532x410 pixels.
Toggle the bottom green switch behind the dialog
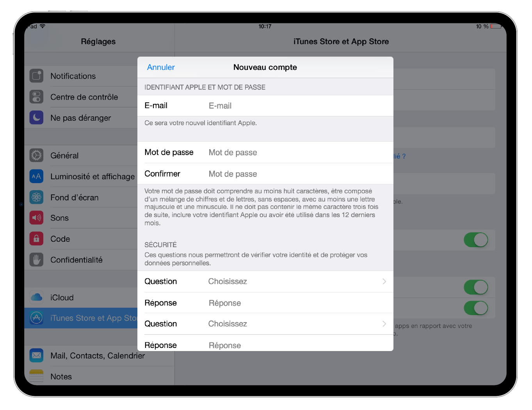476,308
